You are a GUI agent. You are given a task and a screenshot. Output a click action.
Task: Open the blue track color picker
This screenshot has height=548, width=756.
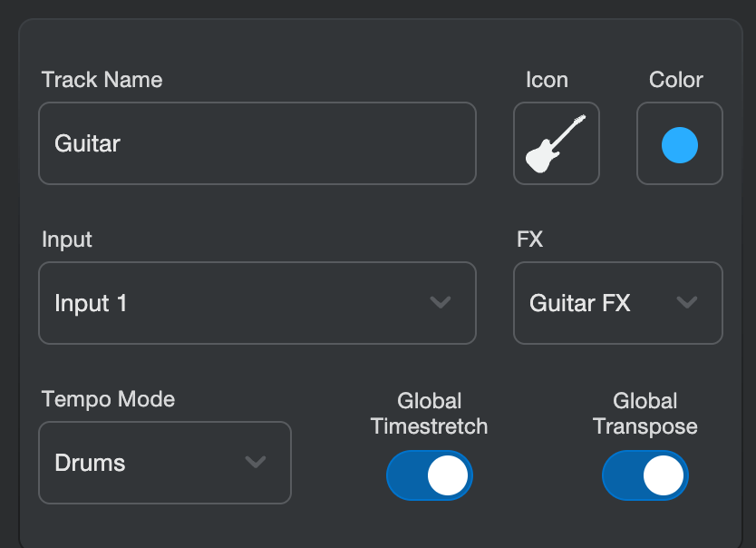coord(679,143)
